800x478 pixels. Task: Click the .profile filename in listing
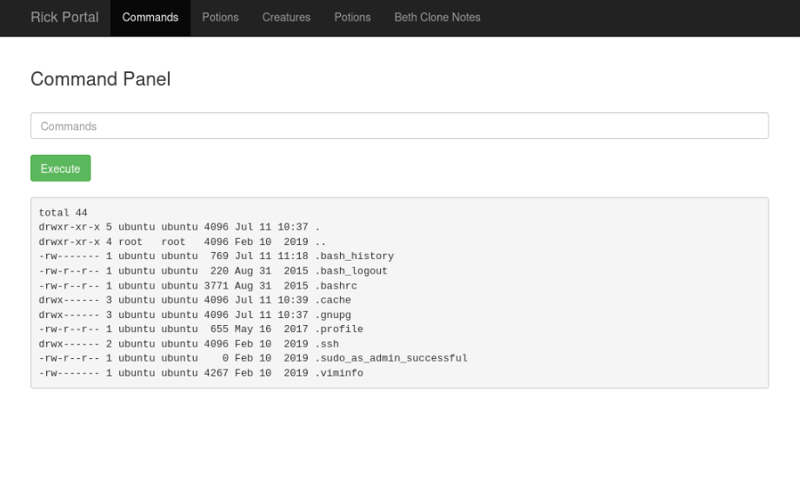(339, 329)
